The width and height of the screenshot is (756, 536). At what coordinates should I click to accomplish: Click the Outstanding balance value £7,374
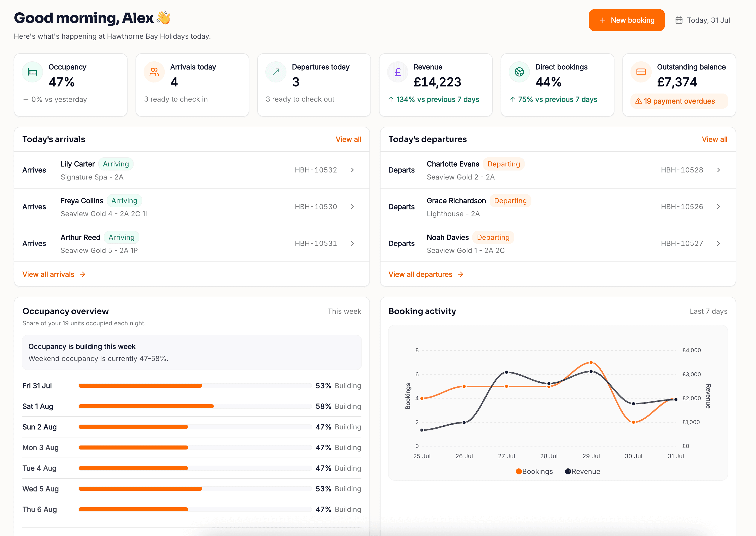[x=677, y=82]
